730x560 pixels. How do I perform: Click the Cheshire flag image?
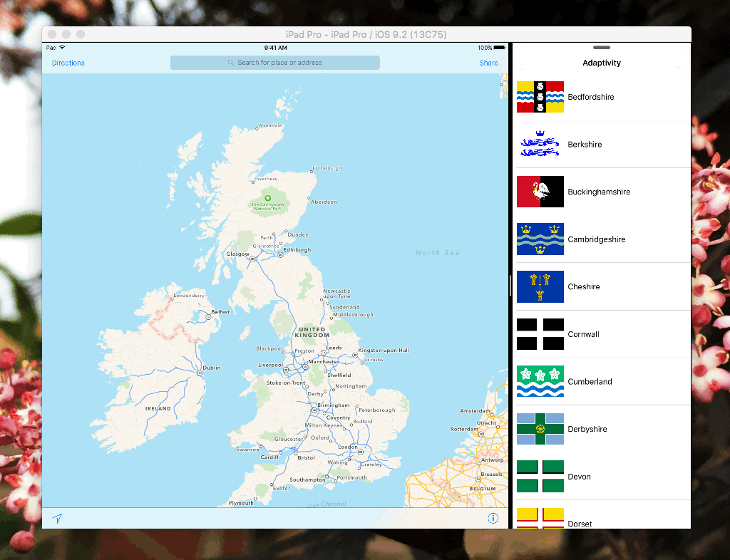(540, 286)
